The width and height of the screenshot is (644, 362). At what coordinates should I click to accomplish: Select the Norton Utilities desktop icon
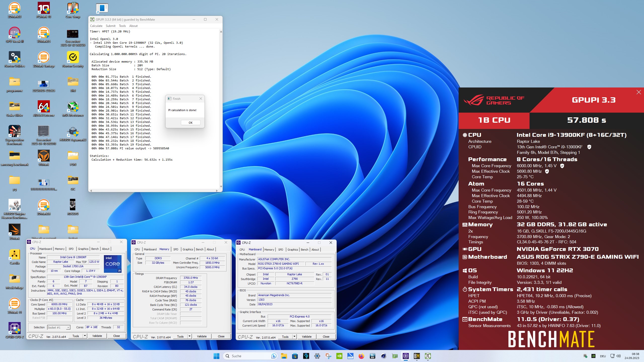click(14, 59)
